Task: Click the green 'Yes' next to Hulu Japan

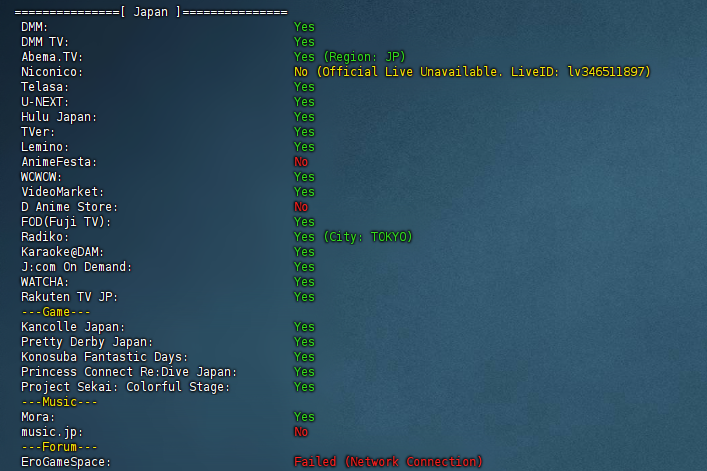Action: click(304, 117)
